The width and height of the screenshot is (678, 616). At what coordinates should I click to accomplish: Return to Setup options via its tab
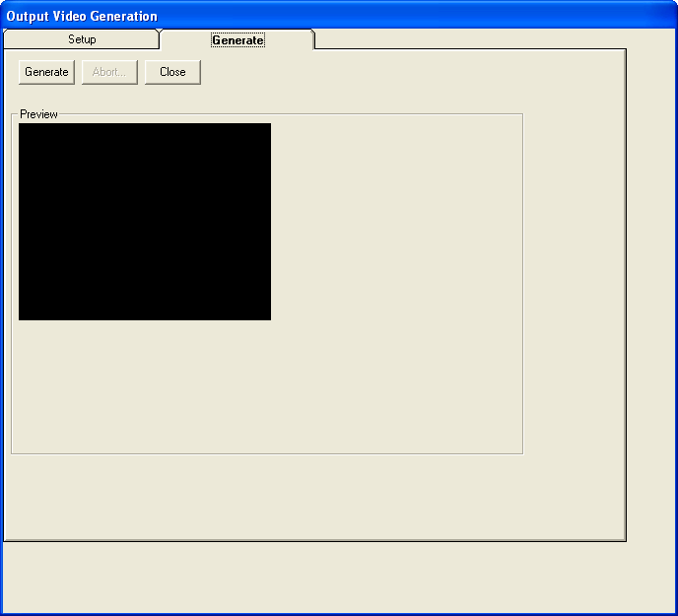[82, 39]
